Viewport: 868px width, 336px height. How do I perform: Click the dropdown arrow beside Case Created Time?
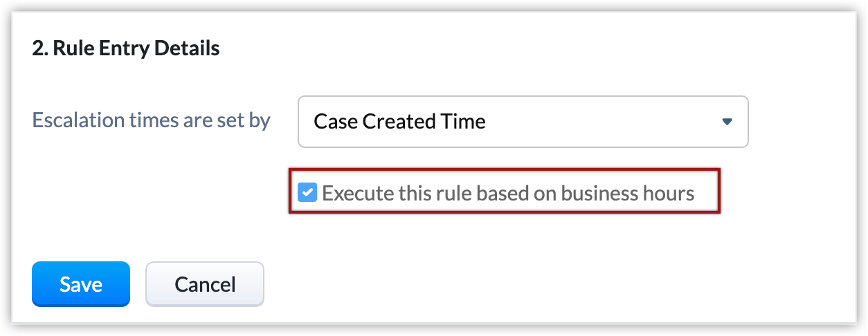[727, 122]
